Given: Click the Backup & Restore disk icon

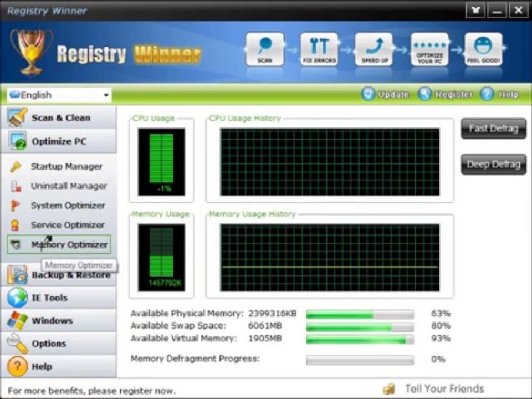Looking at the screenshot, I should point(17,274).
